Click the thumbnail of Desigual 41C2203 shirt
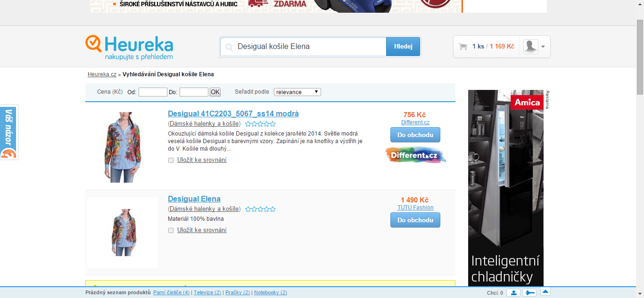This screenshot has height=298, width=644. [123, 147]
